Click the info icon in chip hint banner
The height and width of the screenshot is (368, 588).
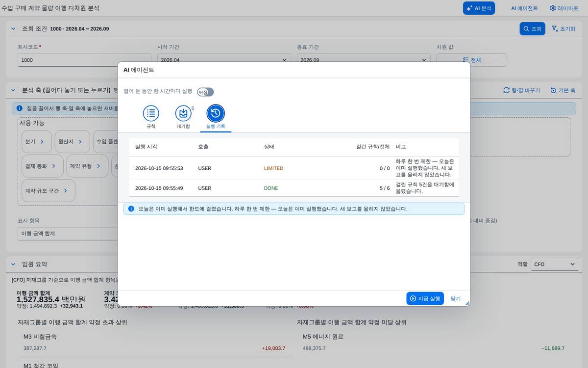[19, 108]
